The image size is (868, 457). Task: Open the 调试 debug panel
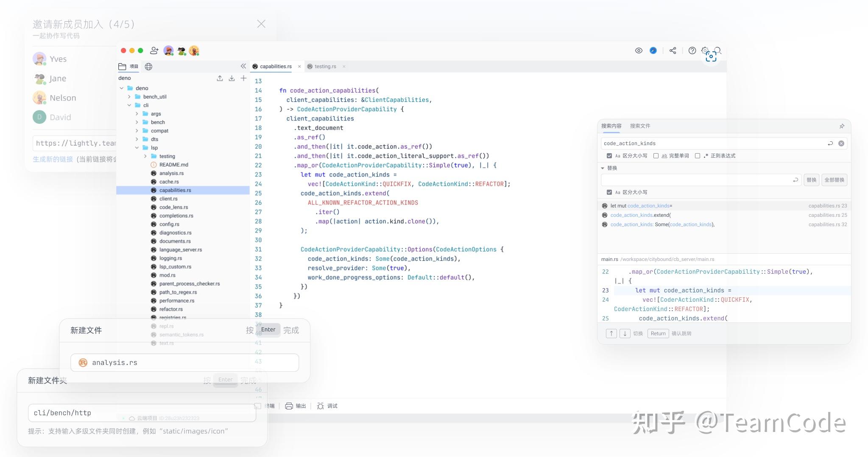pyautogui.click(x=333, y=406)
